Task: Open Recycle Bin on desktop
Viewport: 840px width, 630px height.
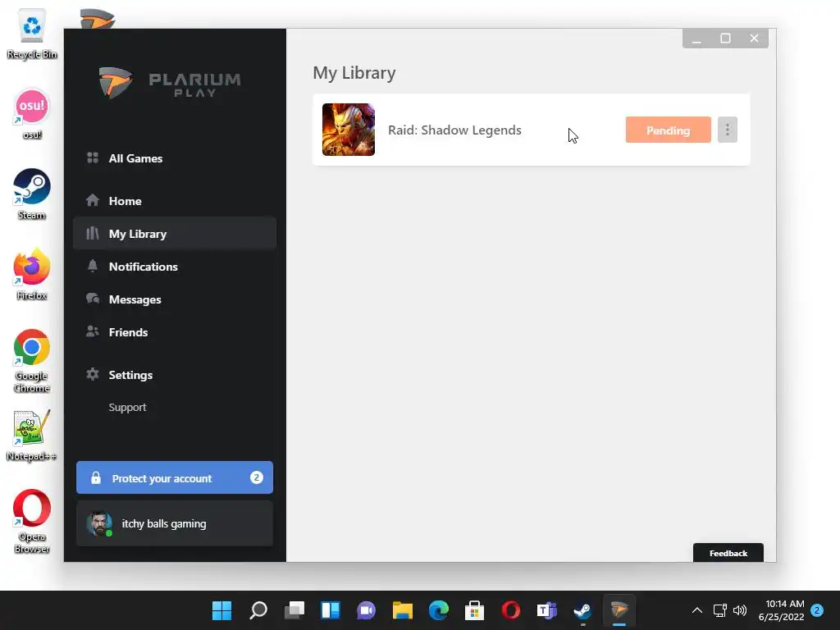Action: [32, 34]
